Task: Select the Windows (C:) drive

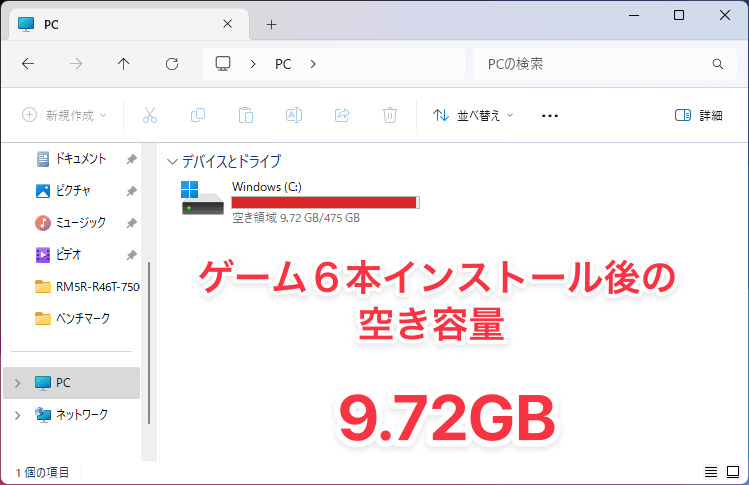Action: tap(300, 202)
